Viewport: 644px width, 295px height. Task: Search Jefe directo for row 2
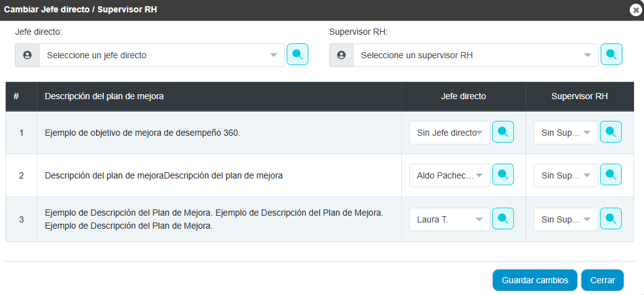pyautogui.click(x=503, y=175)
